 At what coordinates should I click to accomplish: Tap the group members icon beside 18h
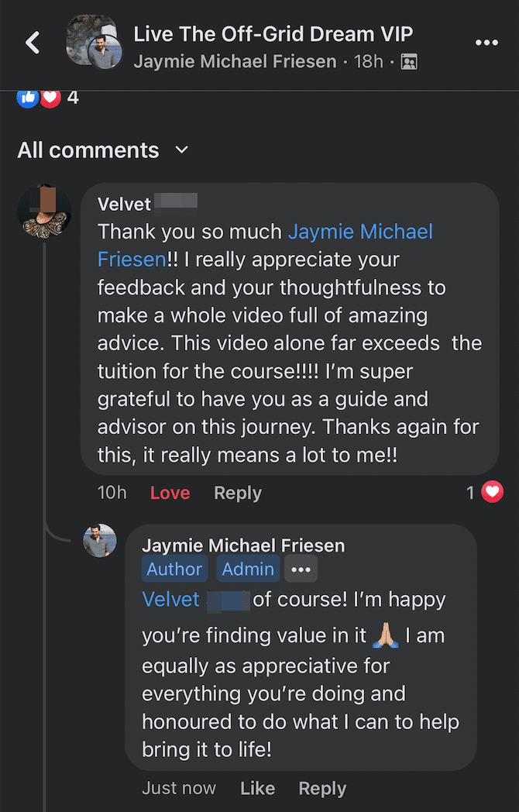tap(409, 62)
